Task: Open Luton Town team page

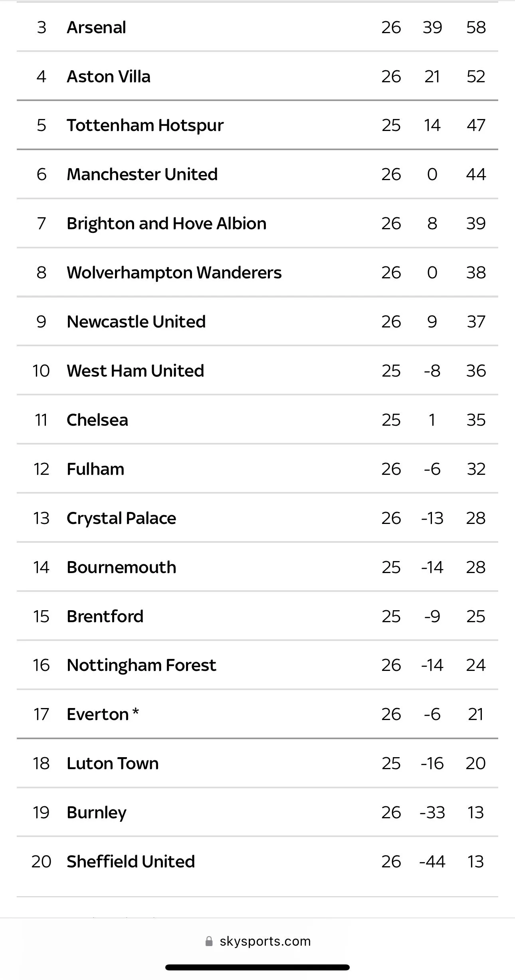Action: [x=113, y=763]
